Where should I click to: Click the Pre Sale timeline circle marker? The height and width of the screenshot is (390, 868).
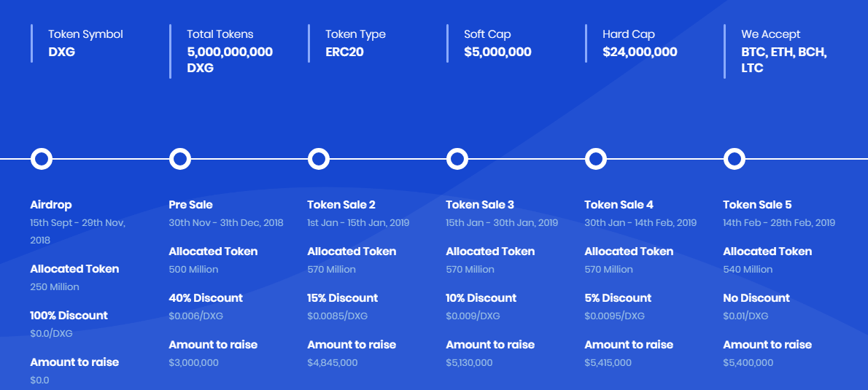click(x=180, y=158)
